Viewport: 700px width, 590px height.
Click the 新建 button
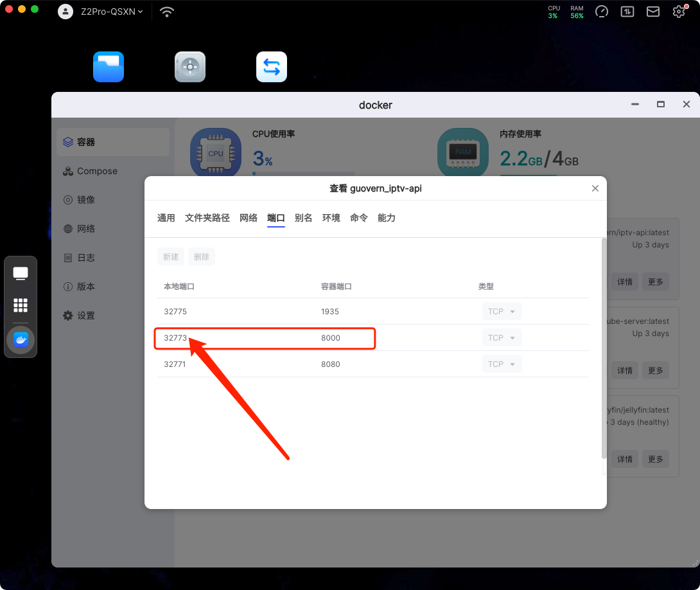171,257
